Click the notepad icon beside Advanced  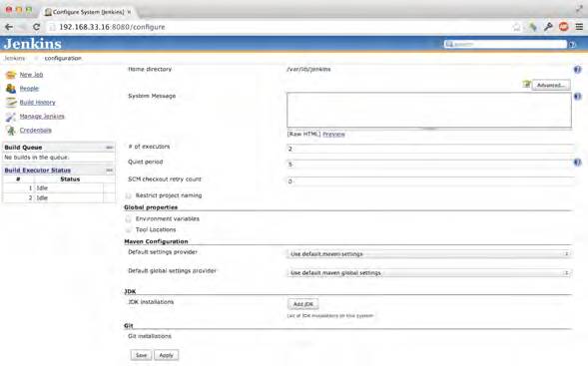527,85
